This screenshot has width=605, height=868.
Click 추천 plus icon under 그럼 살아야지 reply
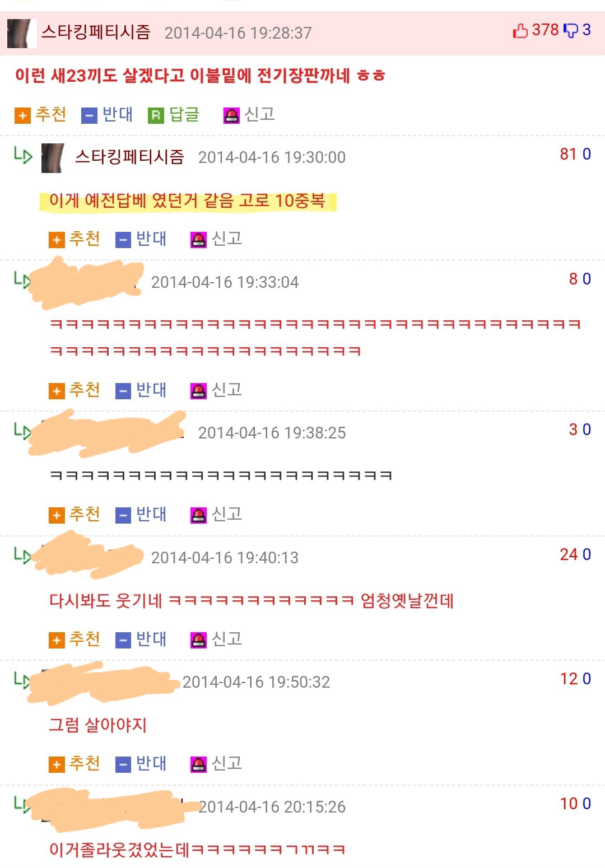tap(57, 764)
